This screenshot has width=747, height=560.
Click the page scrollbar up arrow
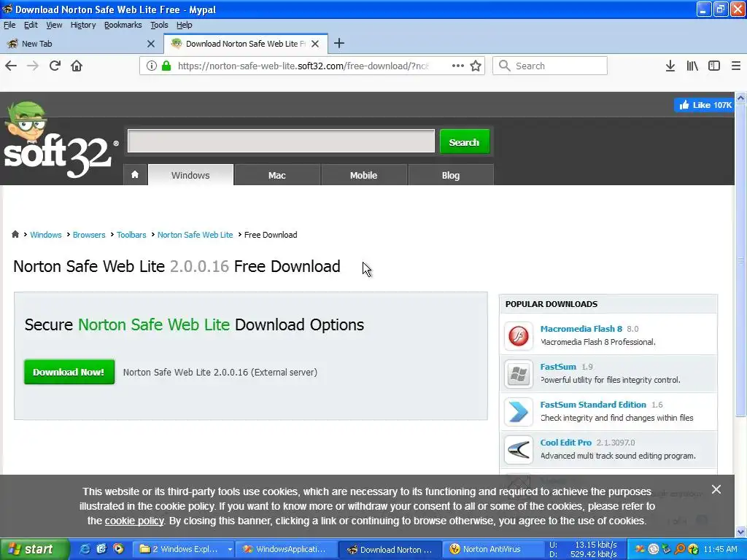click(741, 98)
